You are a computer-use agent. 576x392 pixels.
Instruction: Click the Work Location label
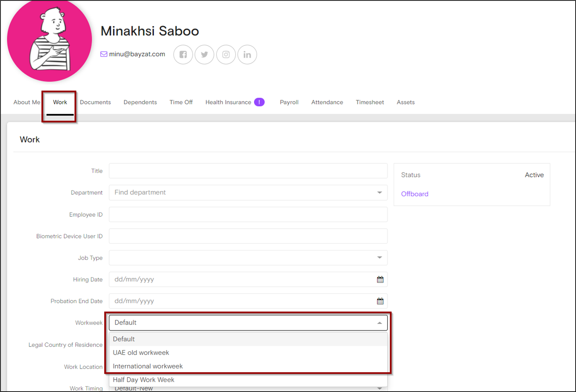pos(83,367)
